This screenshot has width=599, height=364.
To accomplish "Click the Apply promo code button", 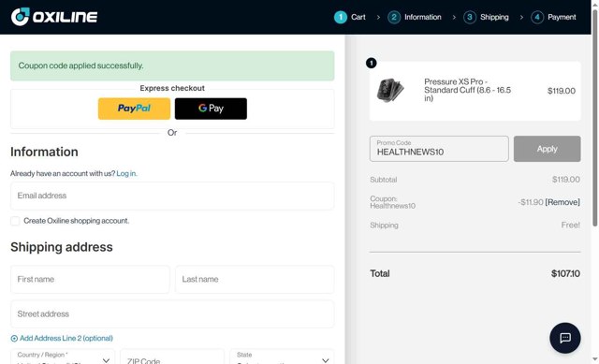I will point(547,149).
